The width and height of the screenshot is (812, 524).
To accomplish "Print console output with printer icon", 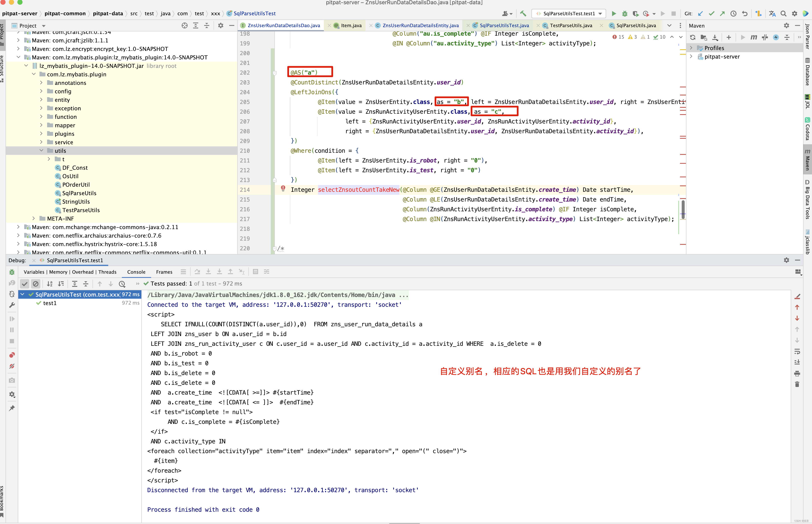I will (x=797, y=373).
